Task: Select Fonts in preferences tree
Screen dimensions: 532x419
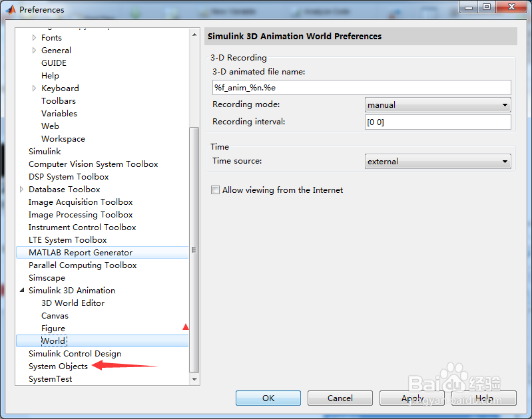Action: tap(51, 38)
